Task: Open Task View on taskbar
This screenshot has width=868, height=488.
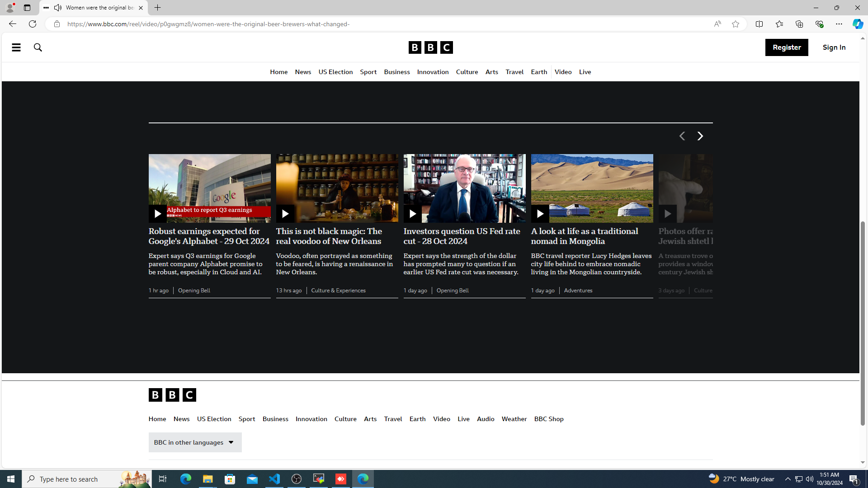Action: point(163,479)
